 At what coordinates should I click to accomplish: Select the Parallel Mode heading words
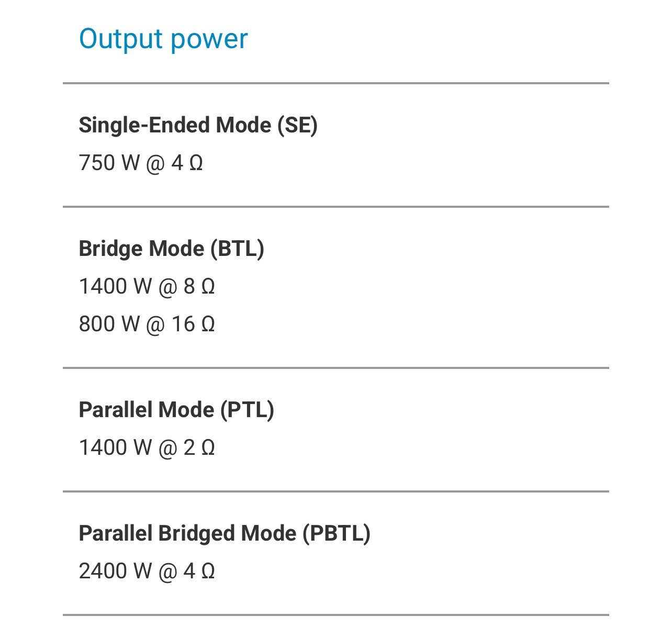pyautogui.click(x=147, y=410)
